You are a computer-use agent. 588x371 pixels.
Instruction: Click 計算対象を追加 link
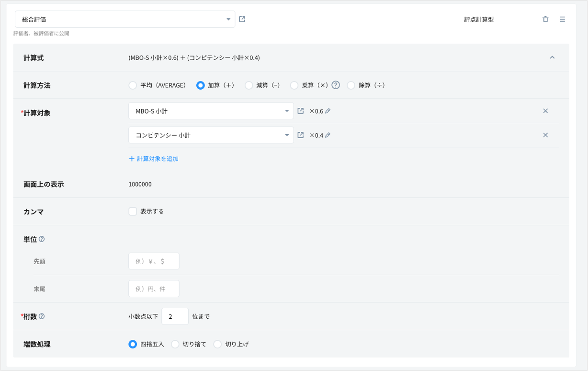(154, 159)
